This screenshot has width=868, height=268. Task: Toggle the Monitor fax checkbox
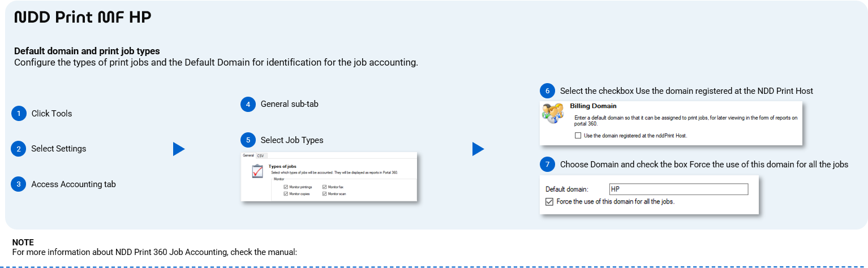[324, 187]
